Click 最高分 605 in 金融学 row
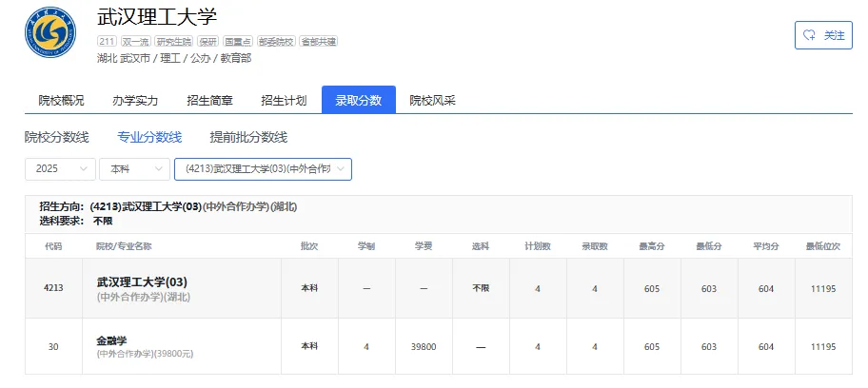This screenshot has width=868, height=388. (x=652, y=347)
